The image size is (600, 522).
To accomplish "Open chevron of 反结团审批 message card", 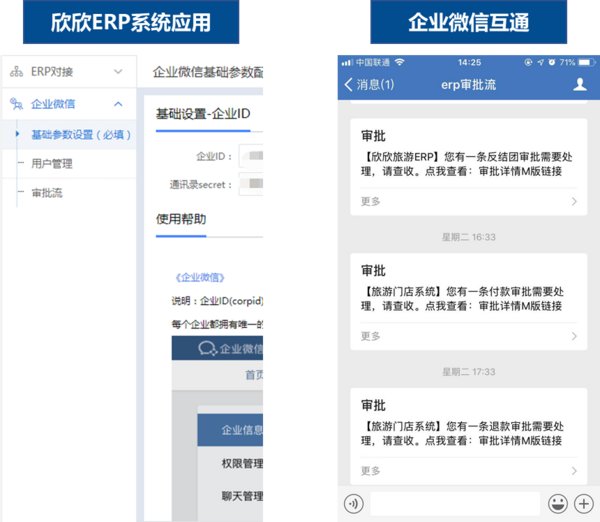I will pos(574,201).
